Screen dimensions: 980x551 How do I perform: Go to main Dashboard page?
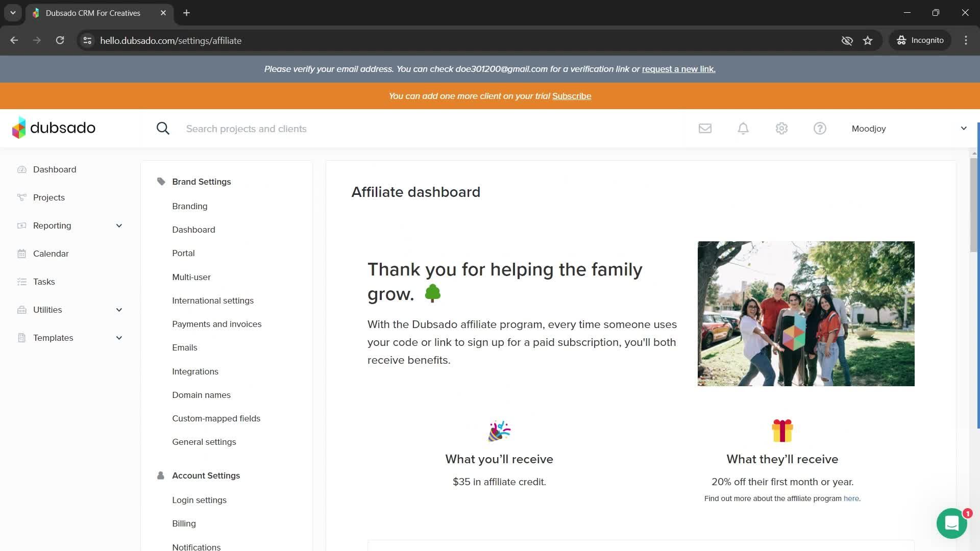click(x=55, y=169)
